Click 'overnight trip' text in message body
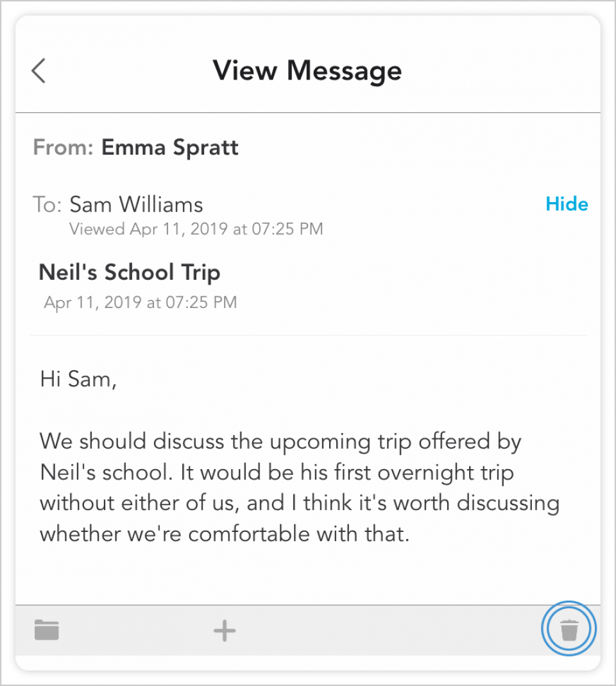This screenshot has width=616, height=686. coord(446,473)
